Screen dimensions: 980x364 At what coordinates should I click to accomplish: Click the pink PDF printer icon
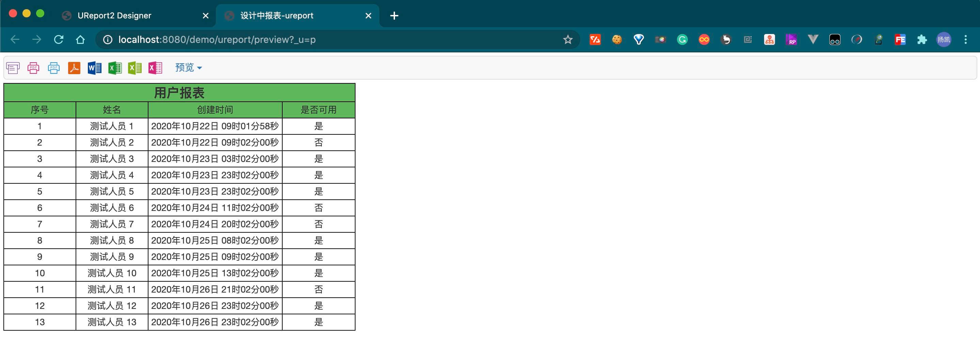[33, 68]
